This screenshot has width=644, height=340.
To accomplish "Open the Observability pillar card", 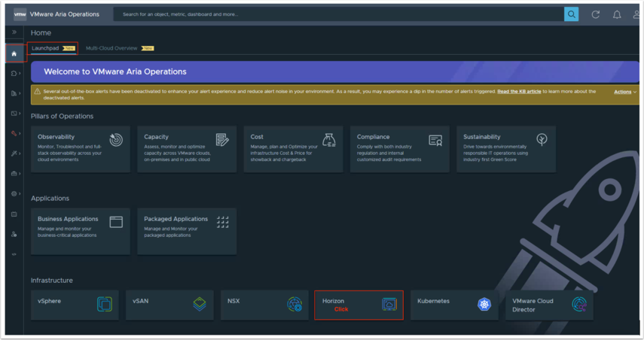I will [81, 148].
